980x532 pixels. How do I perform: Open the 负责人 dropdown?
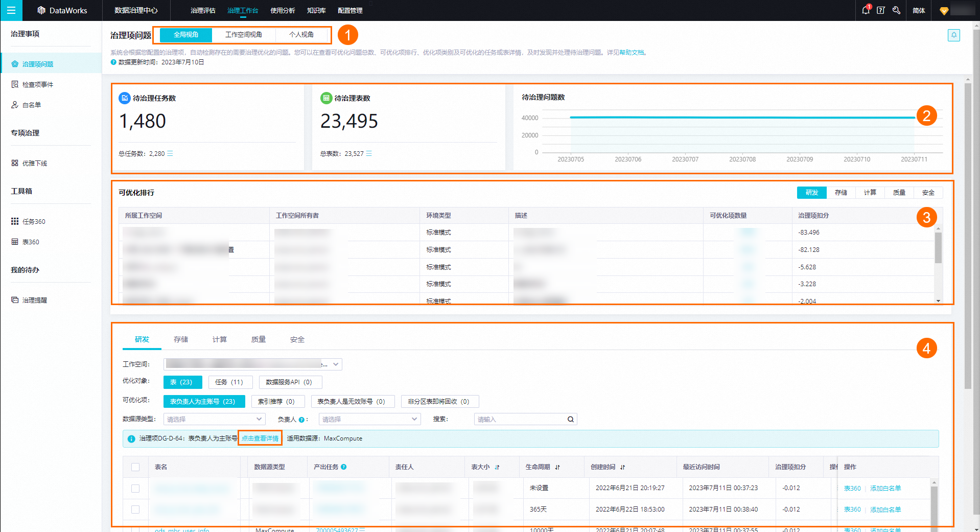pyautogui.click(x=369, y=419)
